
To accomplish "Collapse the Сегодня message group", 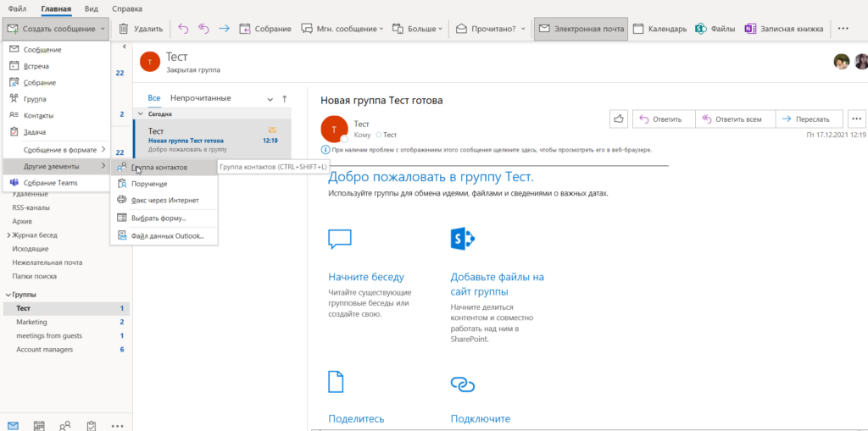I will [x=140, y=113].
